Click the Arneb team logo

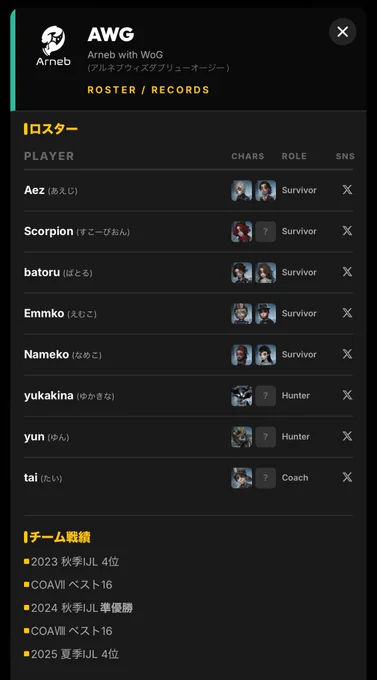point(53,46)
